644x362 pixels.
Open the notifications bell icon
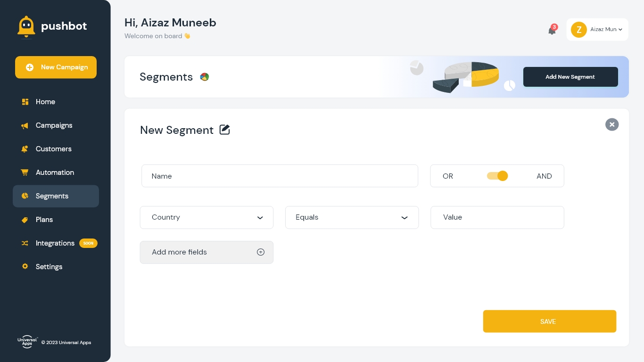[552, 30]
